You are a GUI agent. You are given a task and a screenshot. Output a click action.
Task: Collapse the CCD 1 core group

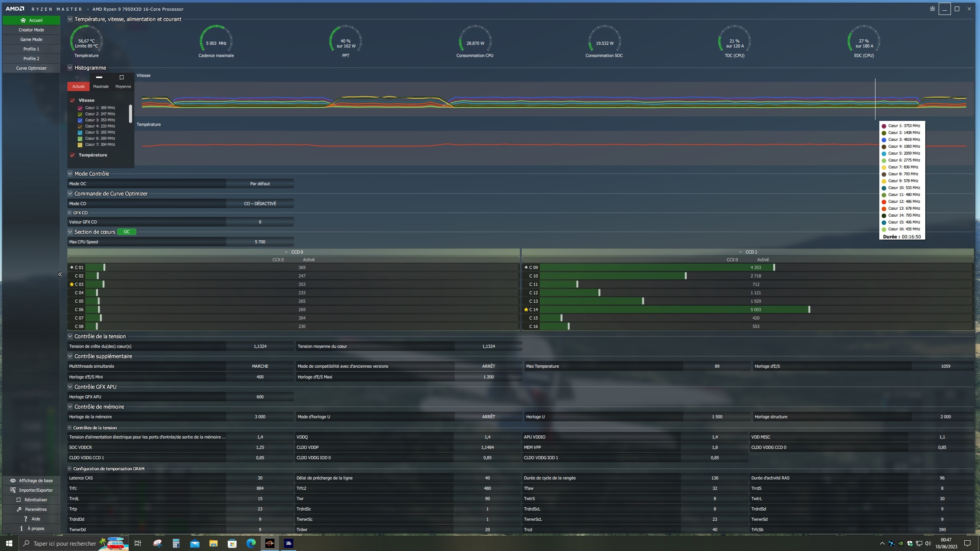tap(740, 252)
